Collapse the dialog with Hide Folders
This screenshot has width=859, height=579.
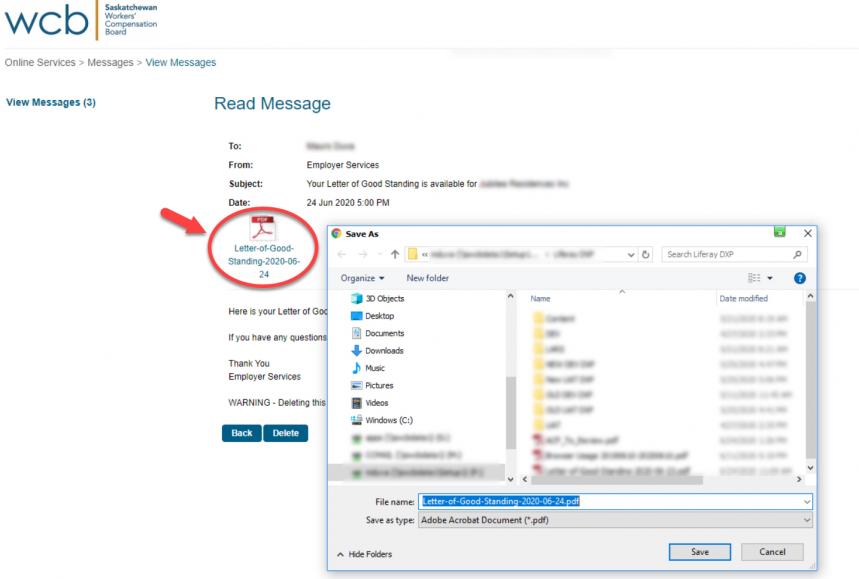tap(364, 554)
